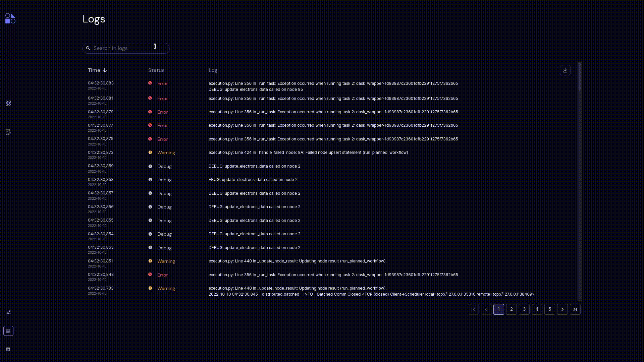Go to page 5
The width and height of the screenshot is (644, 362).
[x=550, y=309]
